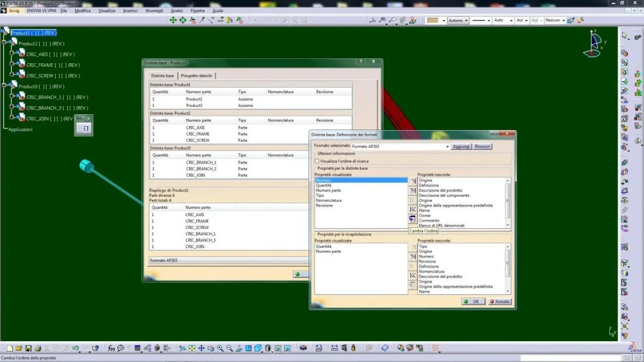Viewport: 644px width, 362px height.
Task: Enable 'Visualizza l'ordine di ricerca' checkbox
Action: click(317, 161)
